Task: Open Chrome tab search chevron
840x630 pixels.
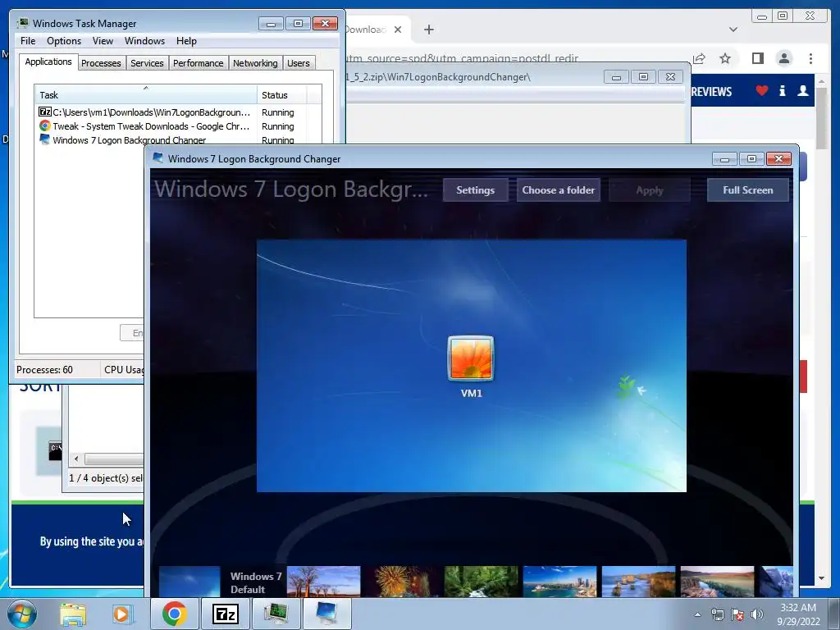Action: [x=733, y=30]
